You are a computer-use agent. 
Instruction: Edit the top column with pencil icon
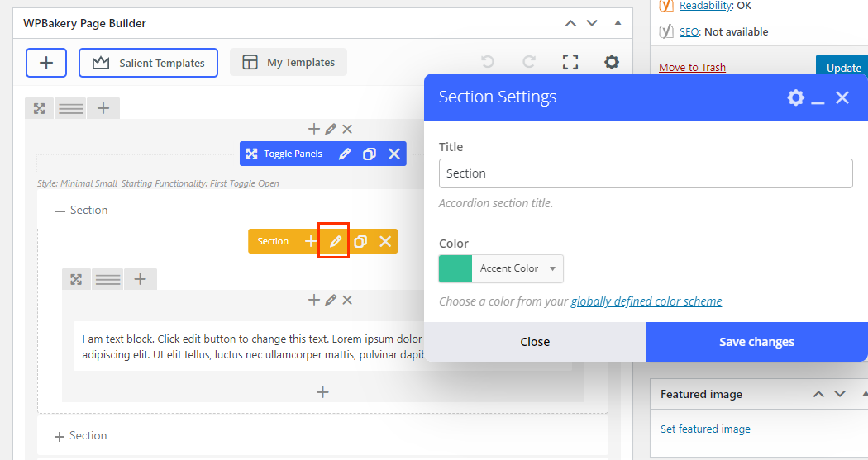click(331, 130)
